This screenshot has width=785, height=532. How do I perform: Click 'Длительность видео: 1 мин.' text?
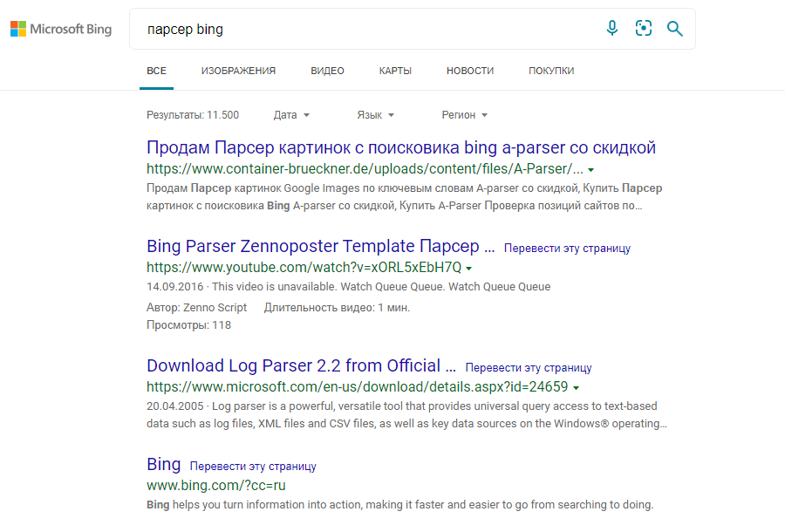click(x=337, y=308)
